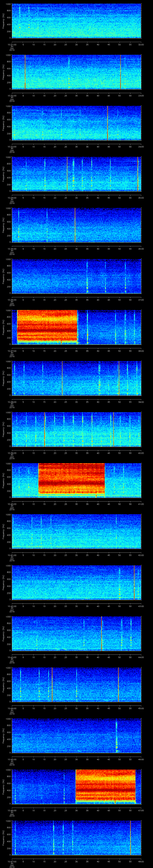This screenshot has width=153, height=868.
Task: Click the 10:41:00 start time label
Action: pyautogui.click(x=12, y=555)
